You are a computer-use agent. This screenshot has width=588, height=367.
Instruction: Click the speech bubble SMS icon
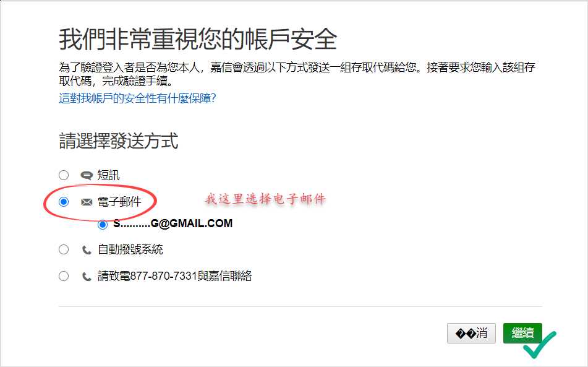87,175
